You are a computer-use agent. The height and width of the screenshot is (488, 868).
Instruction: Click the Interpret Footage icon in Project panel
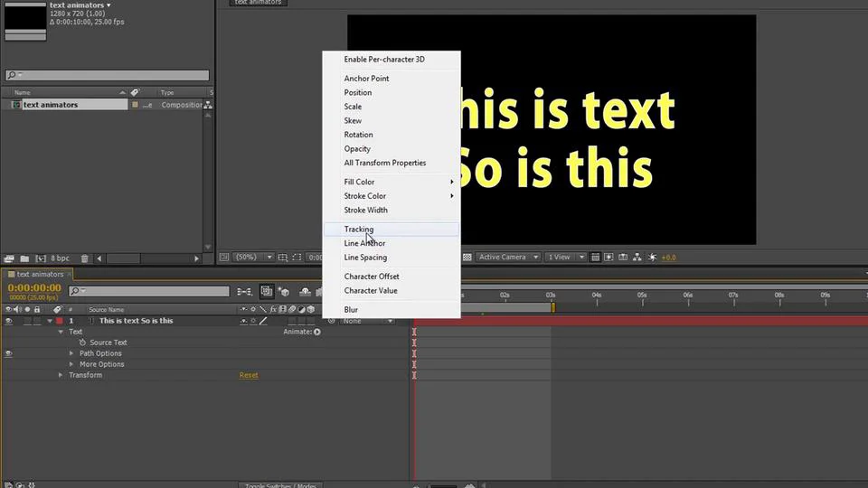pyautogui.click(x=9, y=258)
